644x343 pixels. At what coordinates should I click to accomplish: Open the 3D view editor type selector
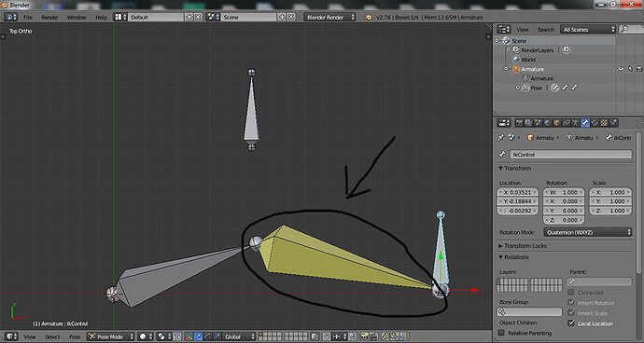coord(11,336)
